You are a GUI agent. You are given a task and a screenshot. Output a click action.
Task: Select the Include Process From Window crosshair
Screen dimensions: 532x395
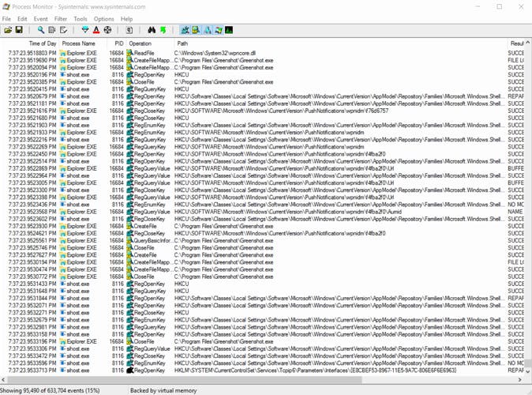pos(107,30)
